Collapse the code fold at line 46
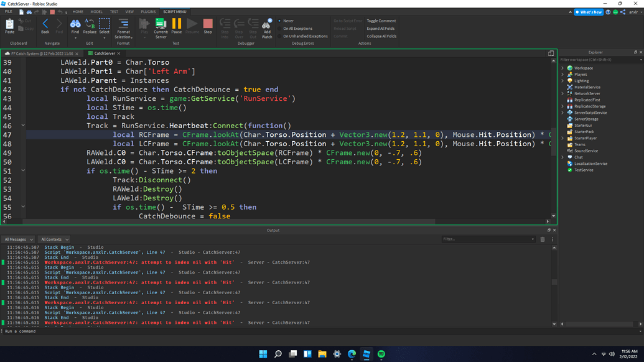644x362 pixels. point(23,125)
